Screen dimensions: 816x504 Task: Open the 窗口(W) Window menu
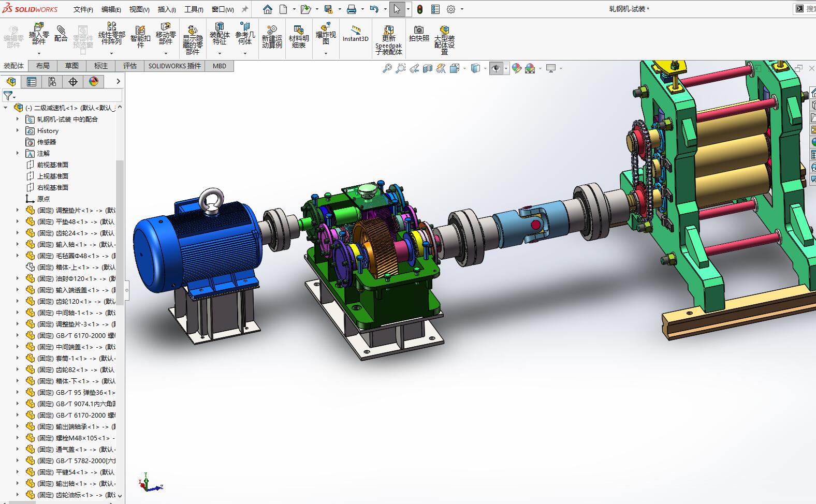click(x=223, y=9)
